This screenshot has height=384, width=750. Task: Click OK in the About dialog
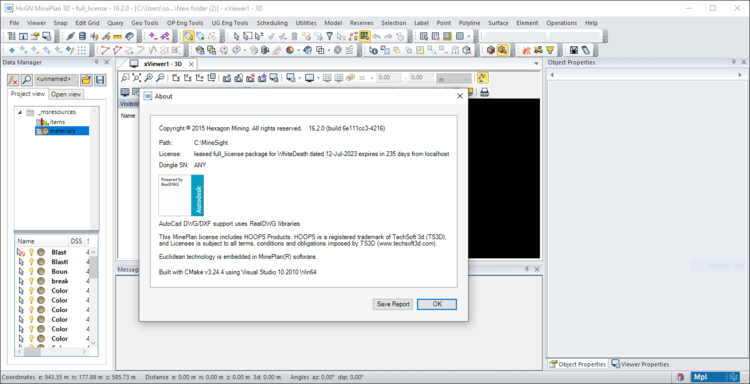coord(437,304)
